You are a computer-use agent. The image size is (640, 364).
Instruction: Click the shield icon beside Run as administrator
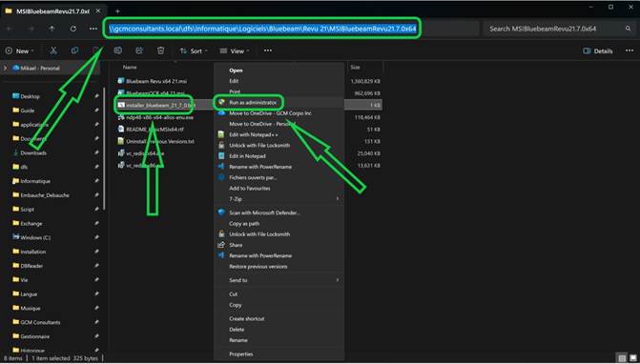click(x=221, y=102)
